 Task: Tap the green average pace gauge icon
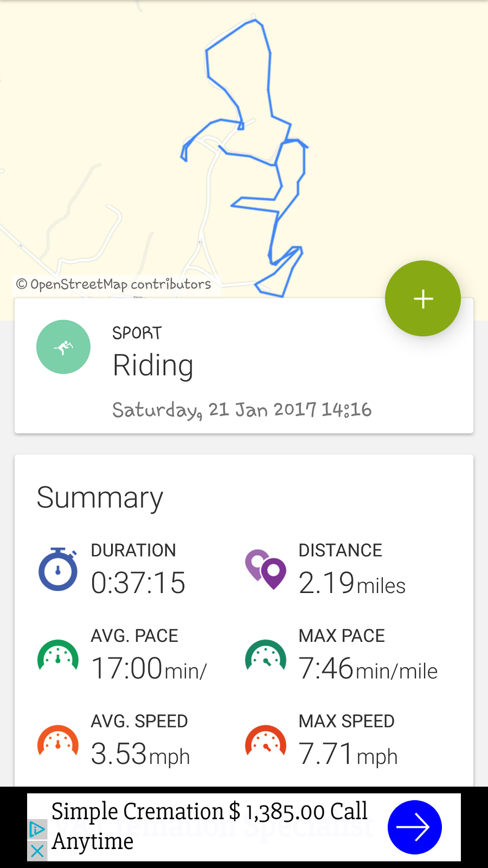(58, 655)
